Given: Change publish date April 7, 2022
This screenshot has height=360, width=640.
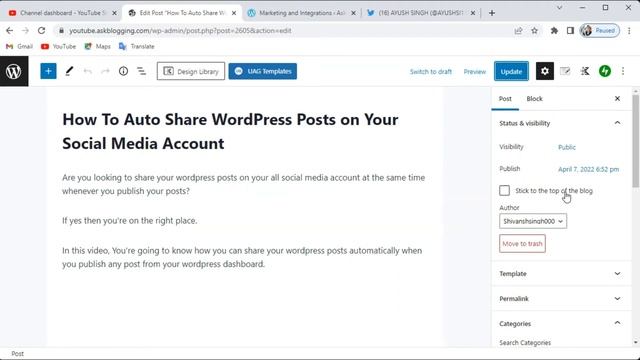Looking at the screenshot, I should (588, 169).
